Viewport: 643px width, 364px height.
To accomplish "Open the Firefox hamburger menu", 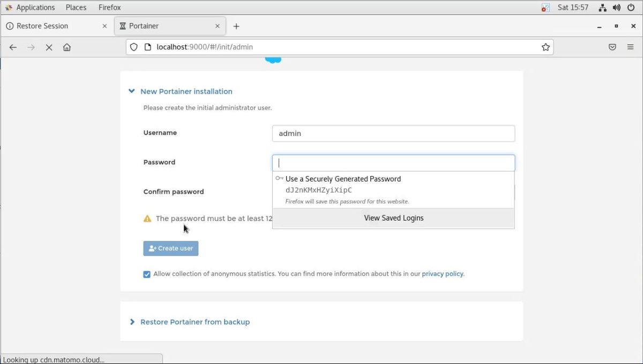I will [630, 47].
